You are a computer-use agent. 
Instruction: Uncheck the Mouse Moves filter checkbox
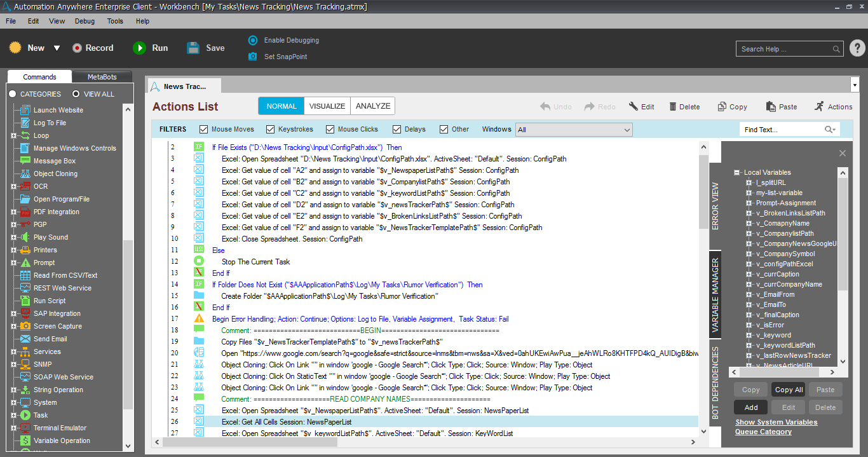point(204,129)
